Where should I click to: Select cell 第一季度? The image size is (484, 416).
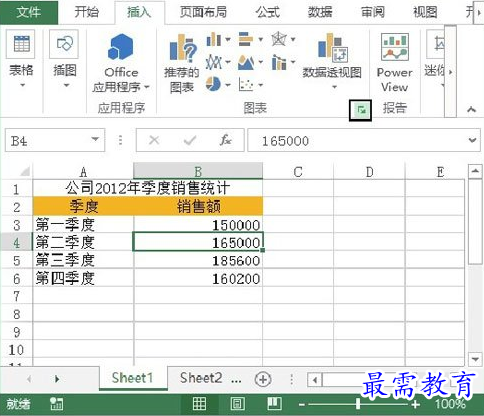coord(83,225)
